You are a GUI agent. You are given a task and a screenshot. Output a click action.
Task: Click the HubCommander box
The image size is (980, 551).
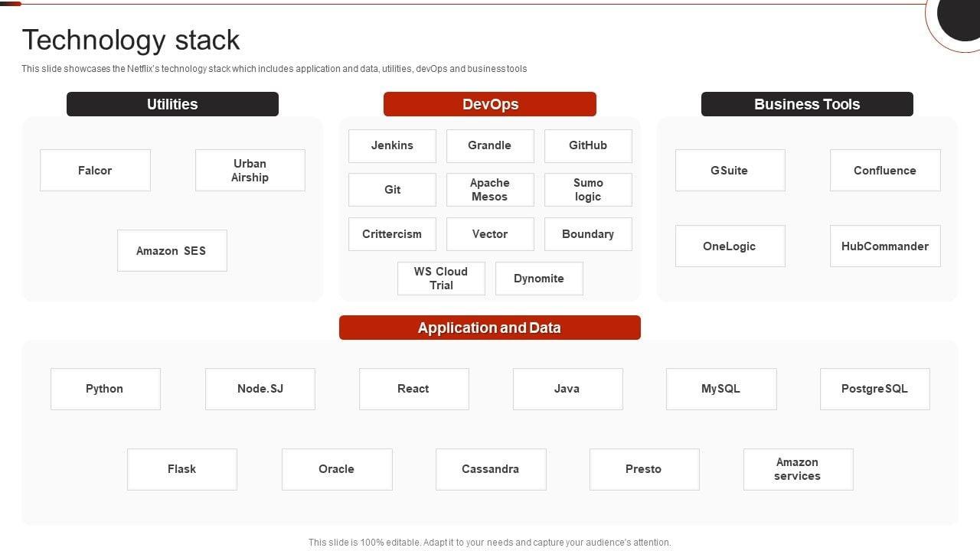pos(885,246)
